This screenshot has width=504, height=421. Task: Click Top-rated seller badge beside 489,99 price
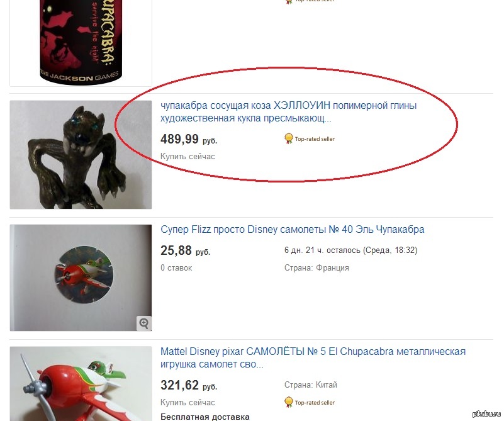pyautogui.click(x=310, y=139)
